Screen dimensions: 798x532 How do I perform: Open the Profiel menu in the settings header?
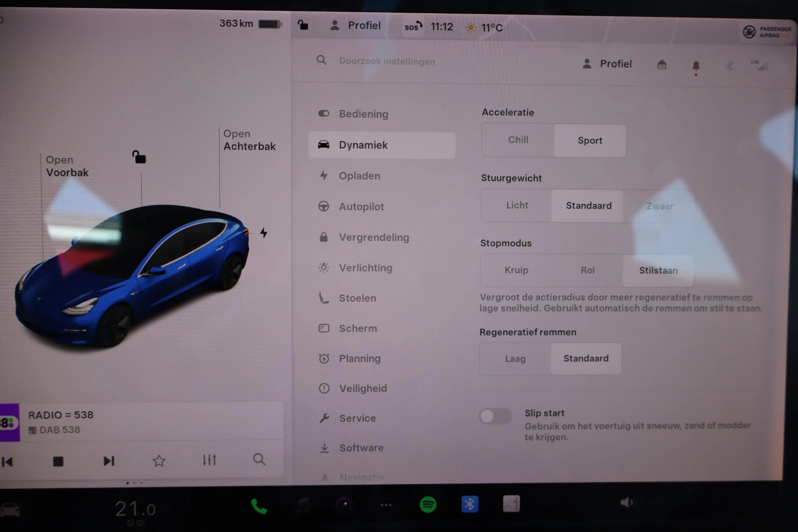[607, 63]
